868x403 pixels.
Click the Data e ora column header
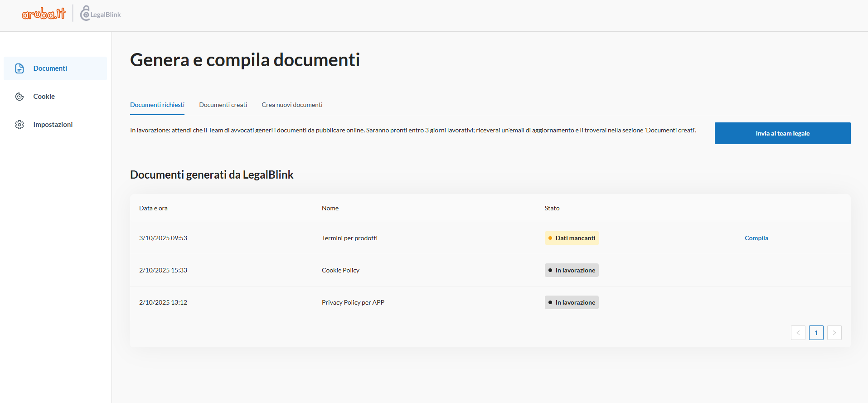pos(153,208)
